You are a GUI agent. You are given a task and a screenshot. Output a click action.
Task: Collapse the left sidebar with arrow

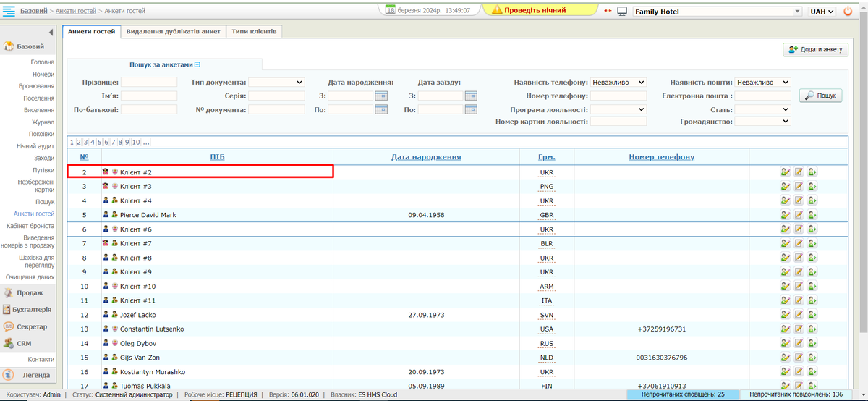pyautogui.click(x=51, y=33)
